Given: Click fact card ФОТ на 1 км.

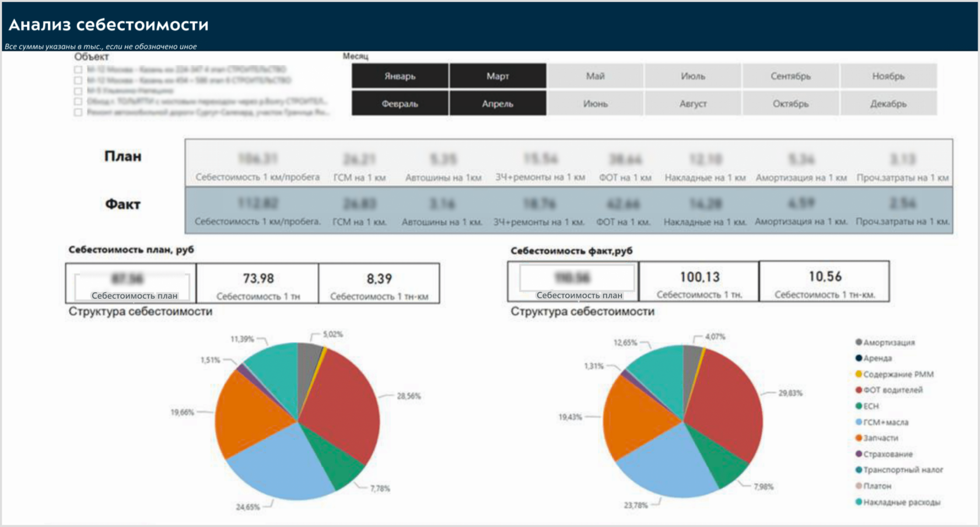Looking at the screenshot, I should click(623, 210).
